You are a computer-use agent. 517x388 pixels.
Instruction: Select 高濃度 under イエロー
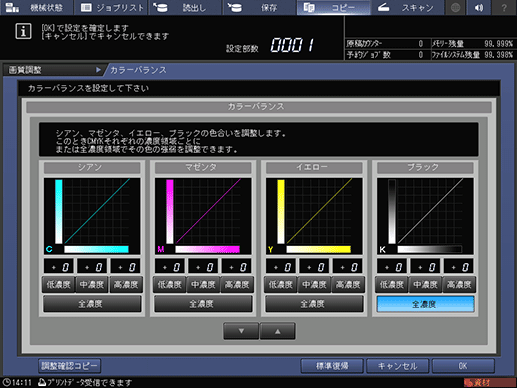click(x=348, y=285)
